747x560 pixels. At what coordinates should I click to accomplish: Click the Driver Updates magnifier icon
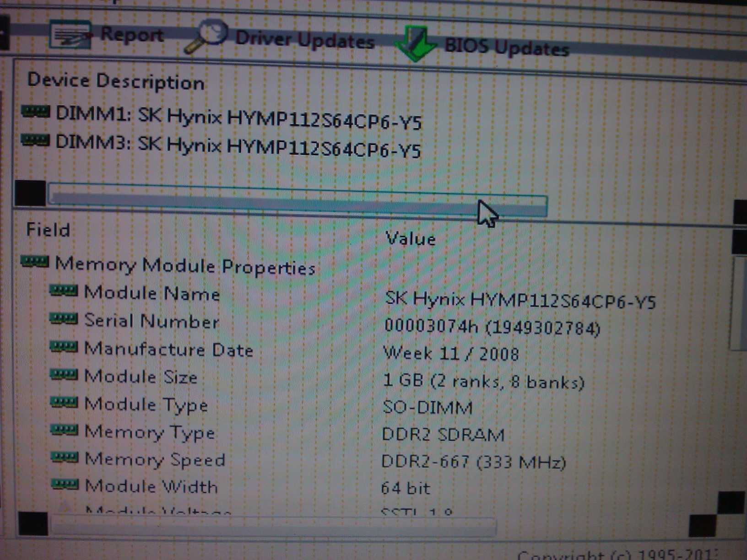click(x=206, y=37)
